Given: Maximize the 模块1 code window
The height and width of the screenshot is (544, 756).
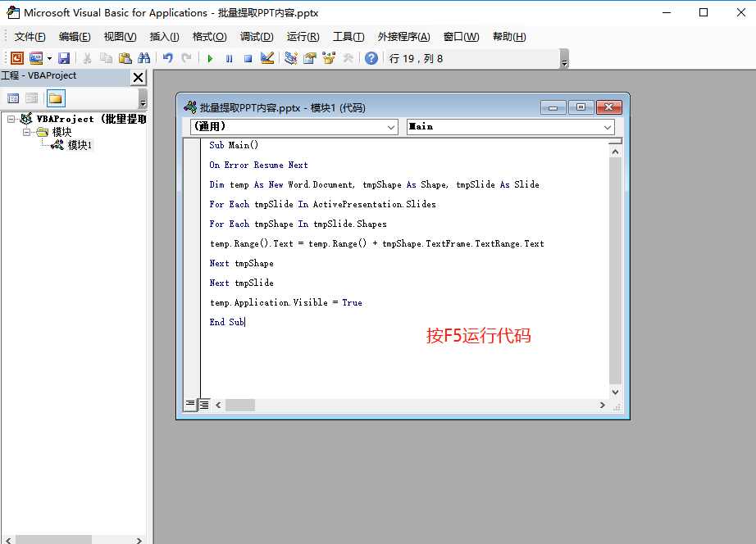Looking at the screenshot, I should 581,107.
